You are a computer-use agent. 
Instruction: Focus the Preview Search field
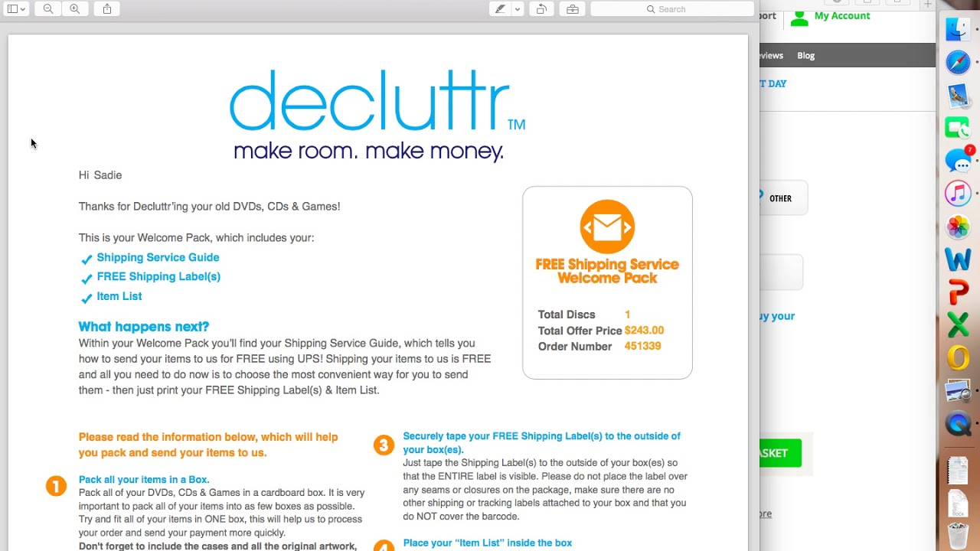coord(672,9)
